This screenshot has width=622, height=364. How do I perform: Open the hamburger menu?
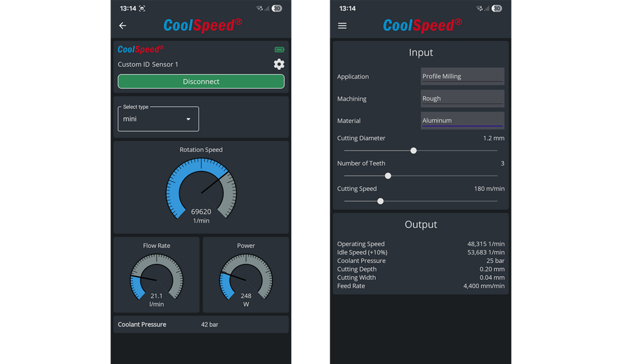point(342,26)
